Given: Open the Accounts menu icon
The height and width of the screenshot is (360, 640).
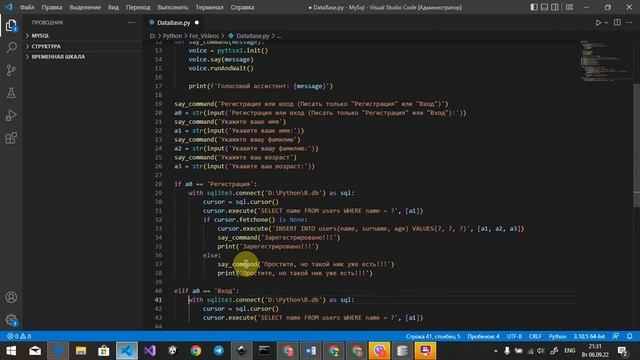Looking at the screenshot, I should (11, 297).
